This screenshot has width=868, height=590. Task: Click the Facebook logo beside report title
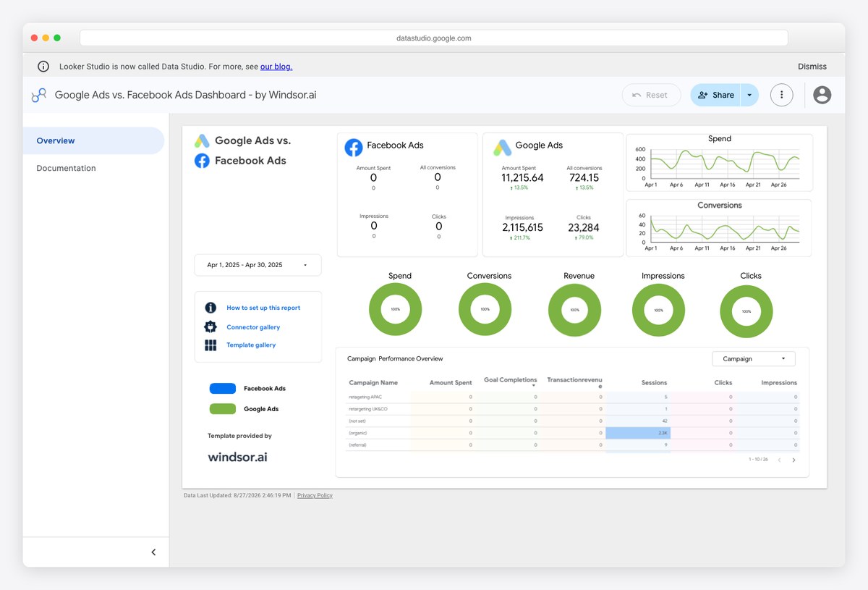[x=202, y=161]
